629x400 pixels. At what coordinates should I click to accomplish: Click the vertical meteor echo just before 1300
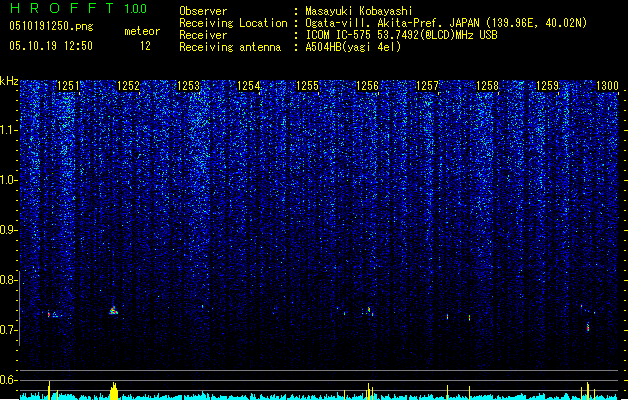pos(588,326)
